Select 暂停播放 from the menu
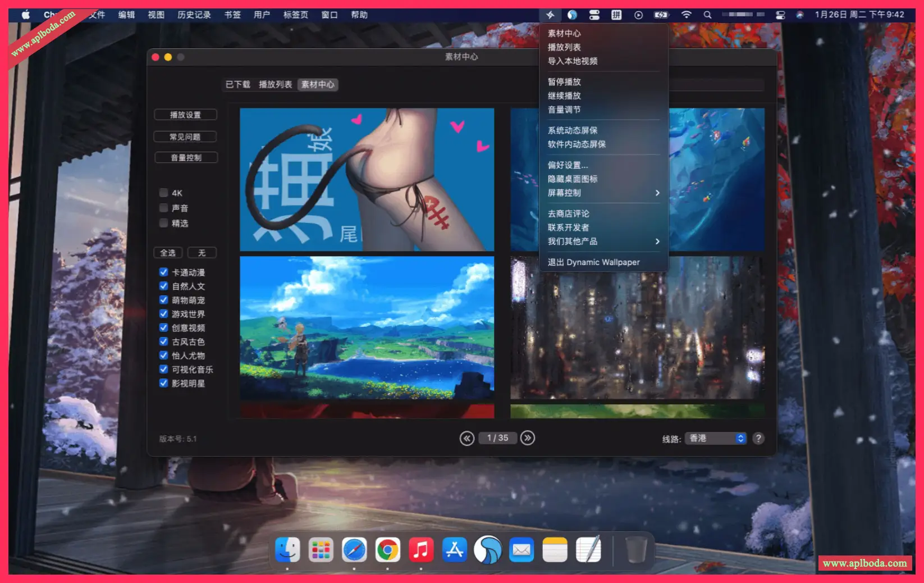924x583 pixels. pos(564,82)
